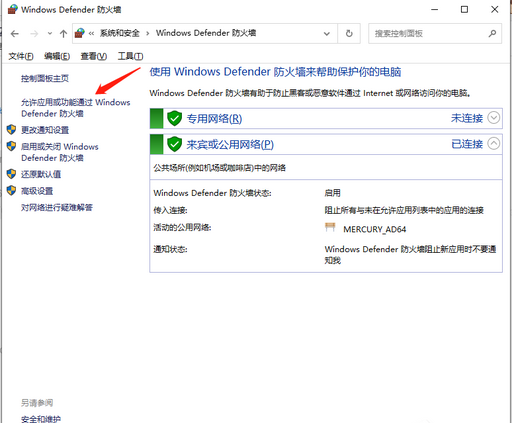Click green shield icon for 专用网络
This screenshot has width=513, height=423.
(174, 119)
